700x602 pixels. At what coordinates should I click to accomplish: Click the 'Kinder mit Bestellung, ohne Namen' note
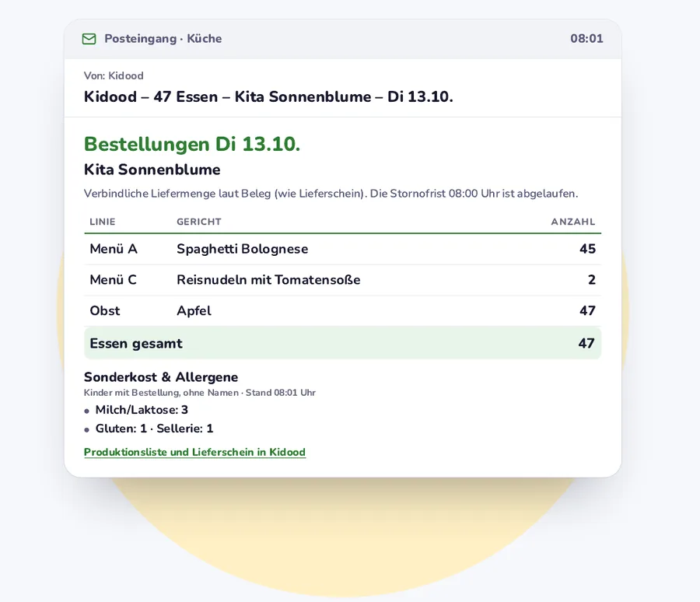tap(161, 393)
